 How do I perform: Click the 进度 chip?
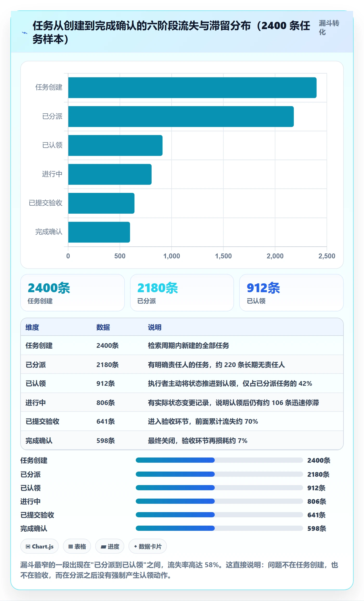pos(110,546)
